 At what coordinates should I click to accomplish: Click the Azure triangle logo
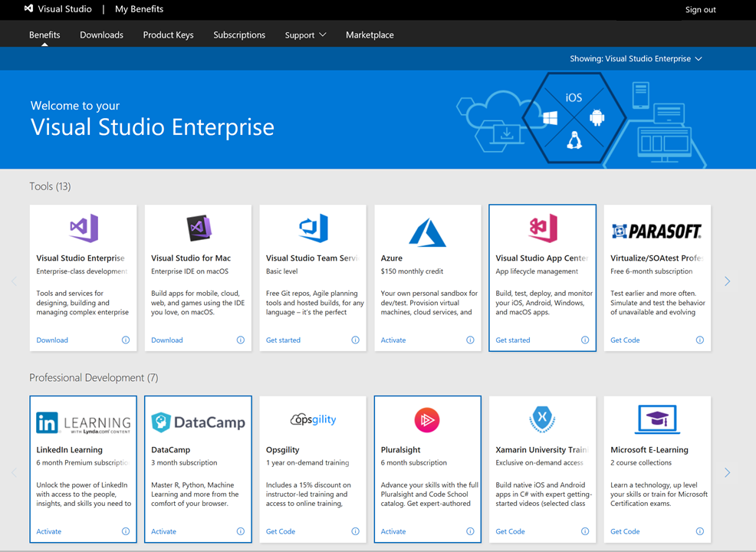[427, 232]
